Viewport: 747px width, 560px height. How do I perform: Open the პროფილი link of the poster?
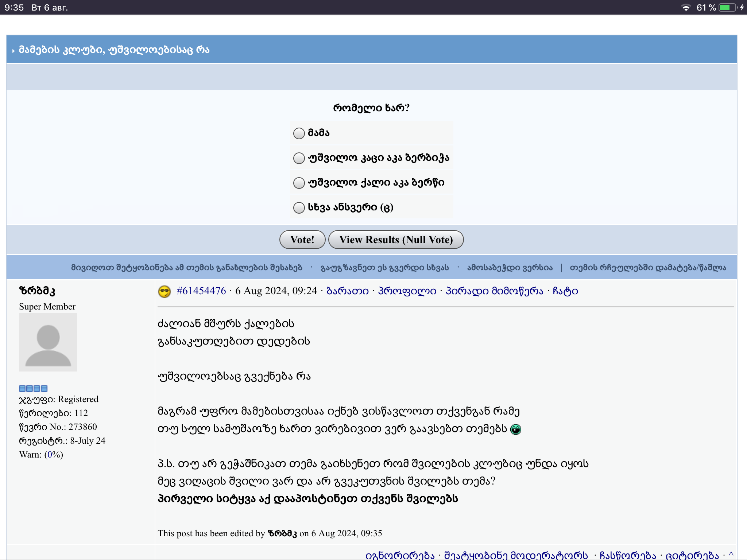407,291
